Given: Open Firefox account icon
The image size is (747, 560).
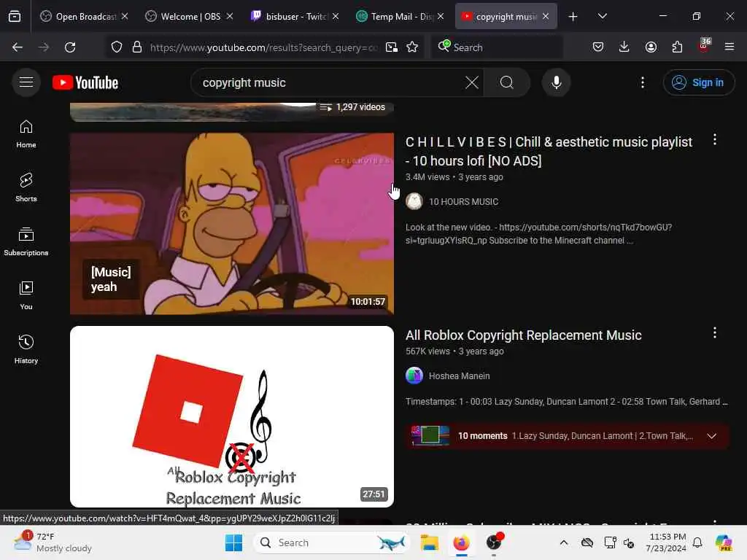Looking at the screenshot, I should click(651, 47).
